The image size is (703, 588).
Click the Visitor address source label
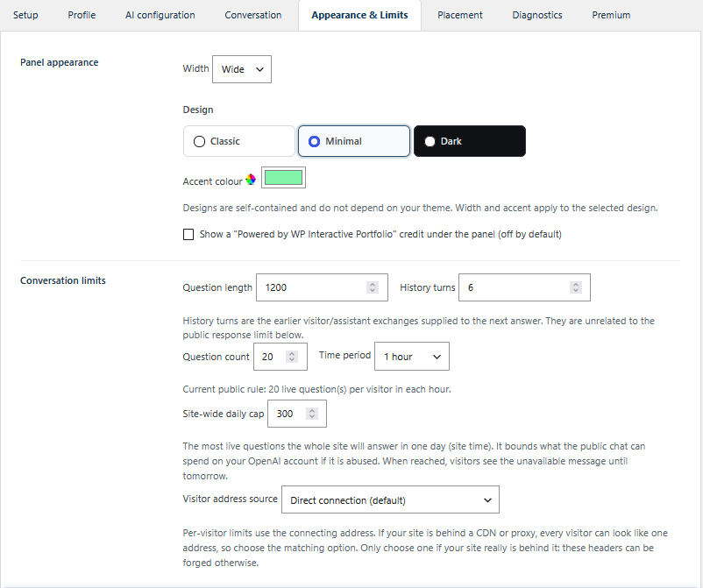click(x=230, y=499)
